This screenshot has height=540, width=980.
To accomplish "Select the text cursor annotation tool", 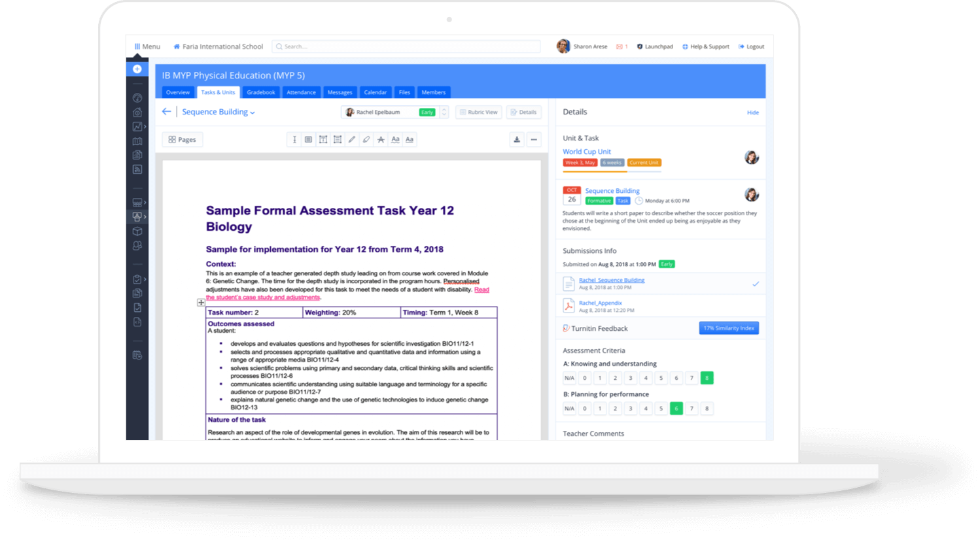I will point(294,139).
